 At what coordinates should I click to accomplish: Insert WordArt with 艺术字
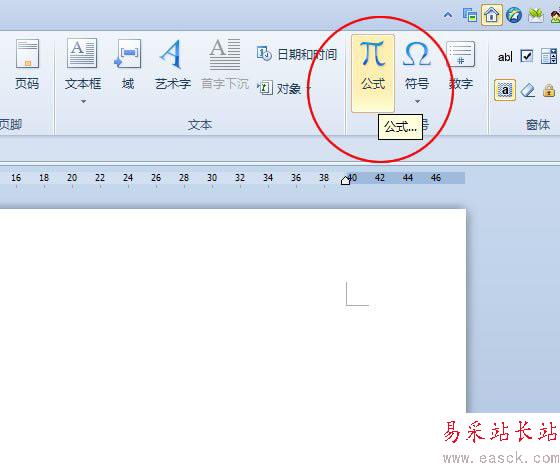173,64
